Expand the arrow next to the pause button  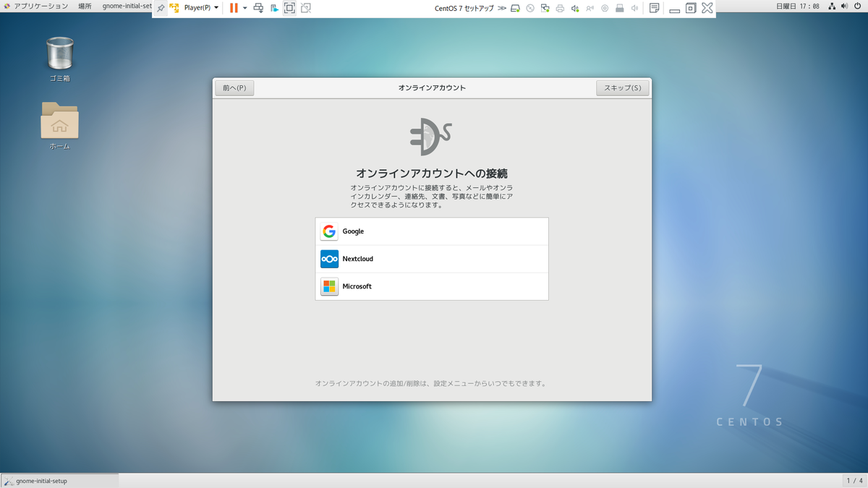244,8
